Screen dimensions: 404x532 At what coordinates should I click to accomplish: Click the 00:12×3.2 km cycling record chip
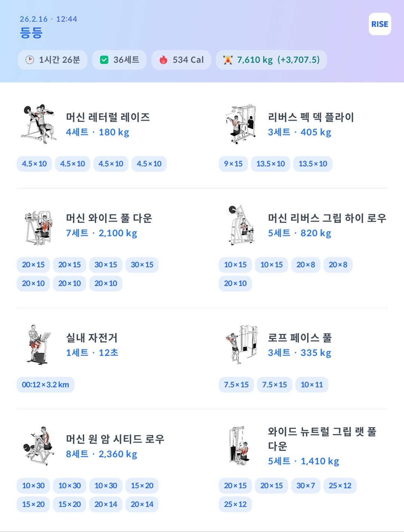pos(45,384)
